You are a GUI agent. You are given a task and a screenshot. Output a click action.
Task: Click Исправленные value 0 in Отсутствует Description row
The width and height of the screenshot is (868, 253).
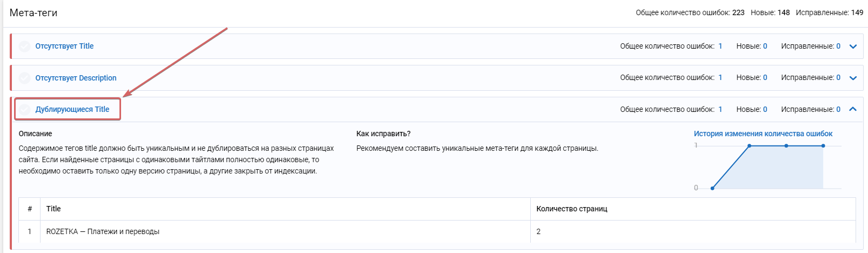tap(838, 77)
